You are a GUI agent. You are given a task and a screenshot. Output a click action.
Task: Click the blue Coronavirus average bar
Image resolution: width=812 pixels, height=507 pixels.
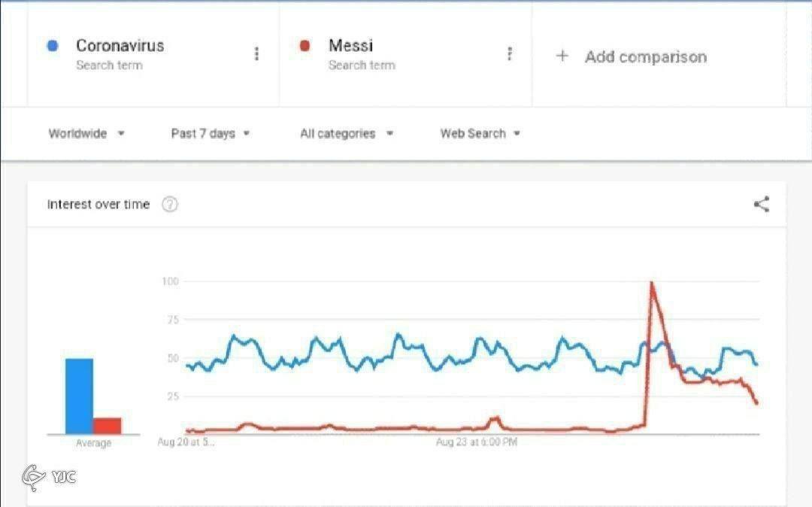pyautogui.click(x=79, y=396)
